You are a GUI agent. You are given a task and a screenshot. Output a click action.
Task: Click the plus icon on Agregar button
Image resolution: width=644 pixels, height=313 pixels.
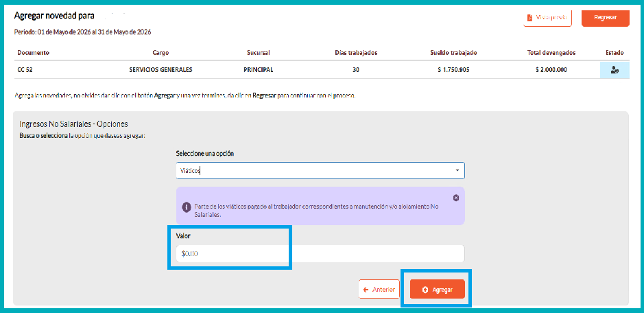425,290
